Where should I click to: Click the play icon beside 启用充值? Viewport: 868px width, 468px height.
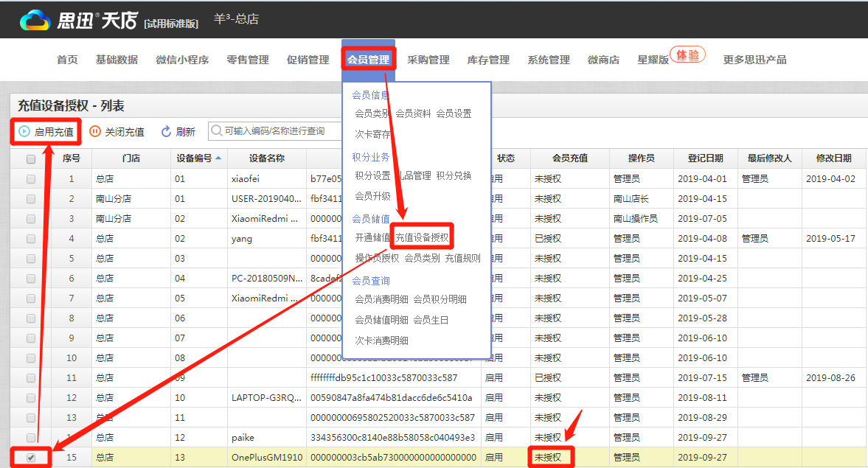tap(24, 131)
